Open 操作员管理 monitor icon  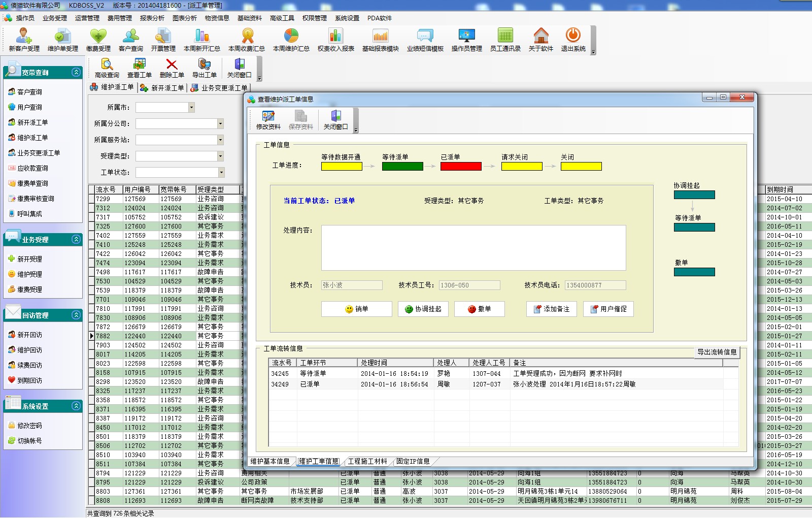click(466, 40)
